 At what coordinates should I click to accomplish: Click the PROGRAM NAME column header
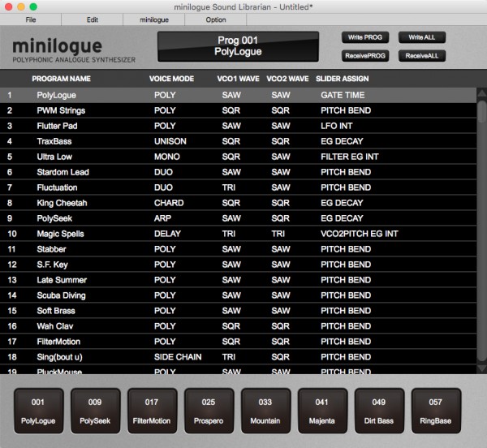point(61,79)
